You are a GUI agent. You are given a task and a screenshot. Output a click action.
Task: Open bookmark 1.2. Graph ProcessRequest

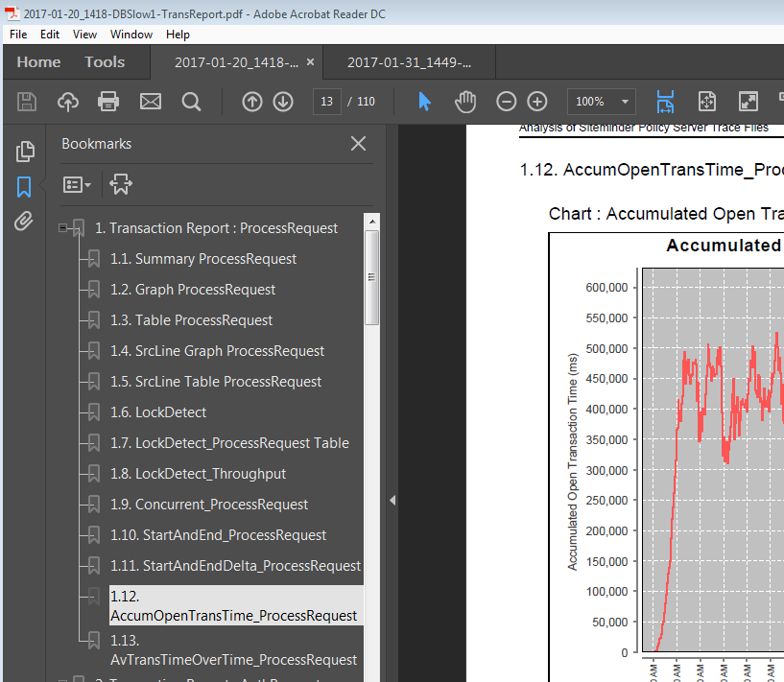193,290
